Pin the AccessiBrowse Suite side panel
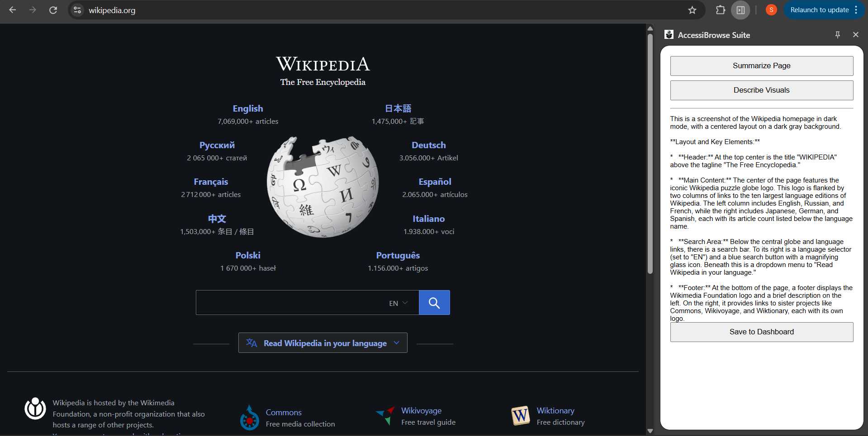868x436 pixels. point(838,35)
